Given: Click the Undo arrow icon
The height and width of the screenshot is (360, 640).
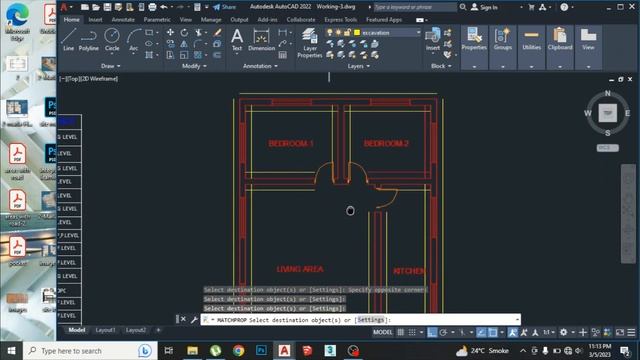Looking at the screenshot, I should click(x=164, y=7).
